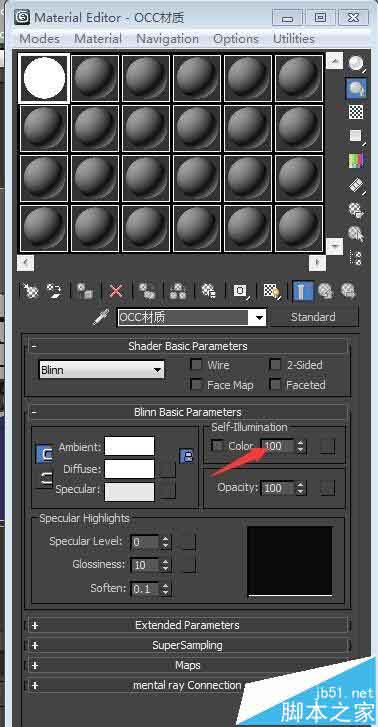Check the Self-Illumination Color checkbox
Image resolution: width=378 pixels, height=727 pixels.
click(x=217, y=446)
